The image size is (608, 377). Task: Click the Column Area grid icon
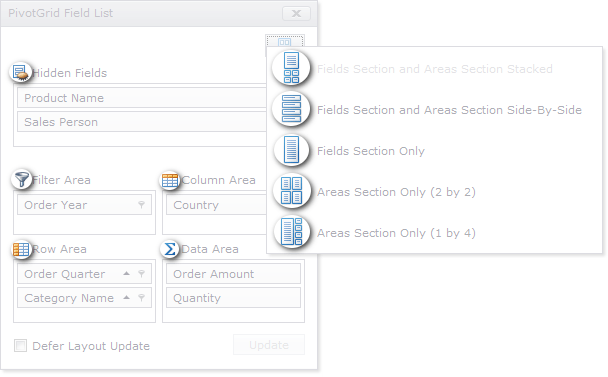[170, 180]
